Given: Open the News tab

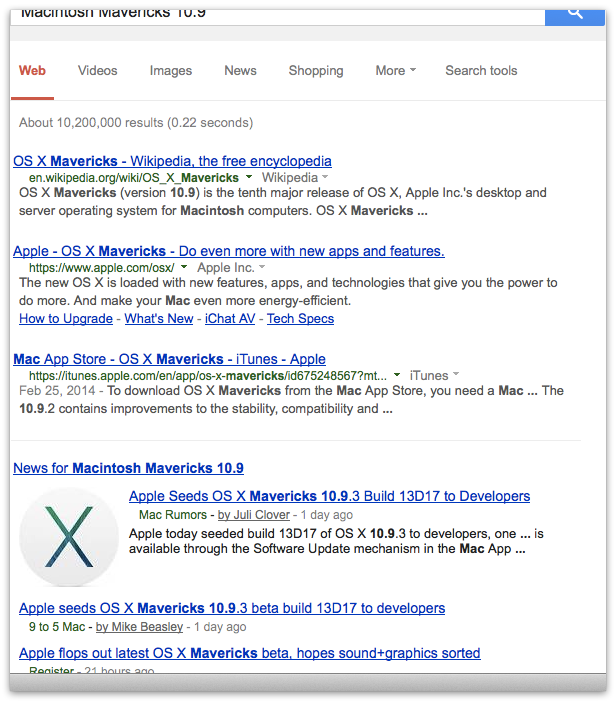Looking at the screenshot, I should click(240, 71).
